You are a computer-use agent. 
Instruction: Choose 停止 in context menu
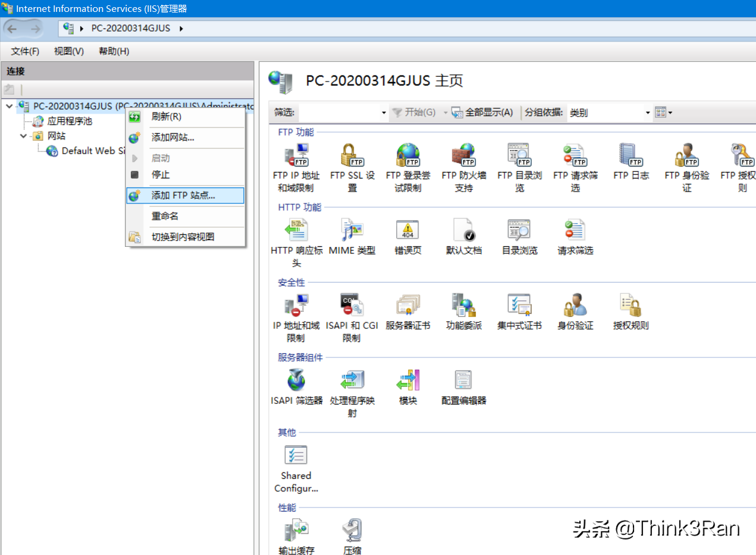pos(186,174)
